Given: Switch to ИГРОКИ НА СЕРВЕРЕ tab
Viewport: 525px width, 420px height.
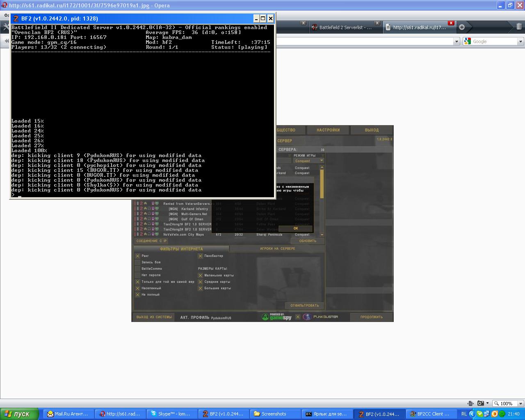Looking at the screenshot, I should 277,249.
